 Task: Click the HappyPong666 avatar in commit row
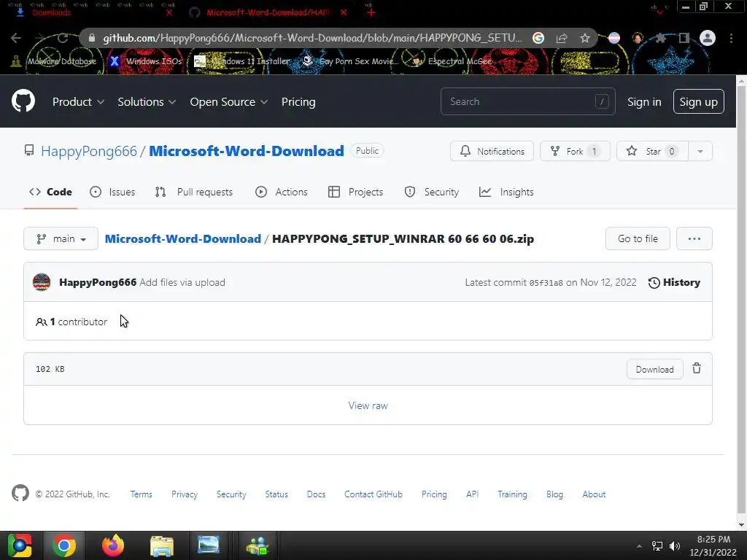click(x=42, y=282)
